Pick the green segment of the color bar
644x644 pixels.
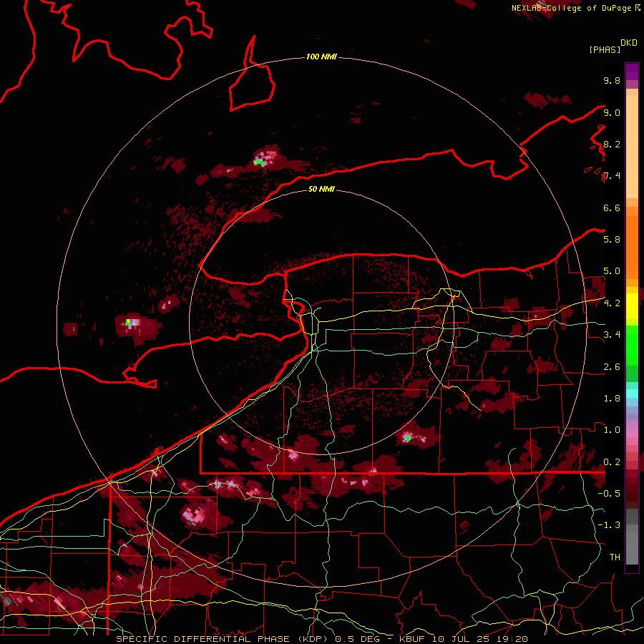(x=632, y=345)
